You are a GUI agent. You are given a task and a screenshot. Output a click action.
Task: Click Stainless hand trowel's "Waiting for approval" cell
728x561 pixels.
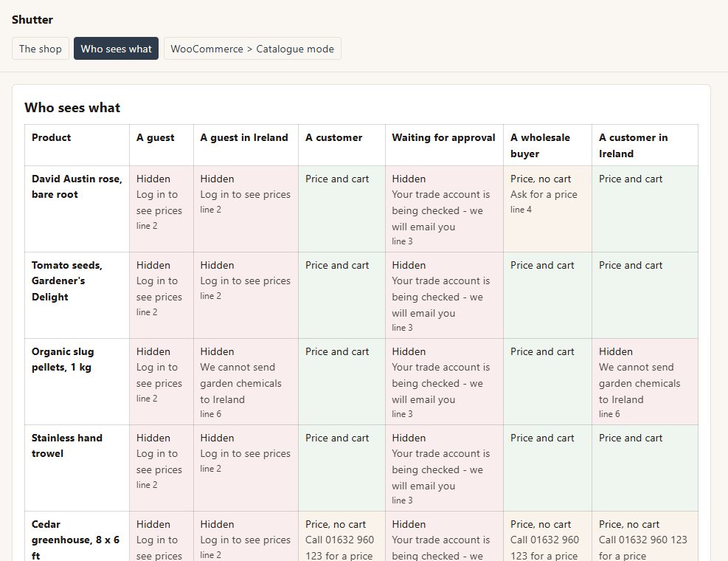click(x=444, y=469)
